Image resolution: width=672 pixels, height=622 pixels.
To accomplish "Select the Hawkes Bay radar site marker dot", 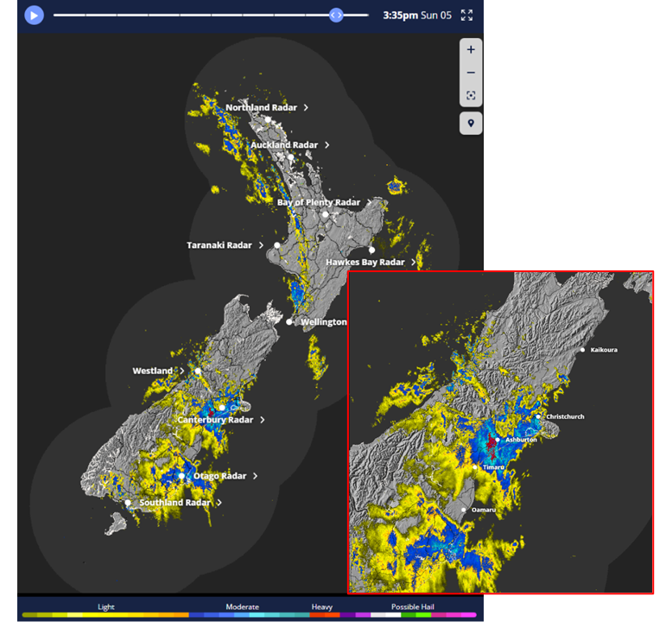I will tap(371, 250).
